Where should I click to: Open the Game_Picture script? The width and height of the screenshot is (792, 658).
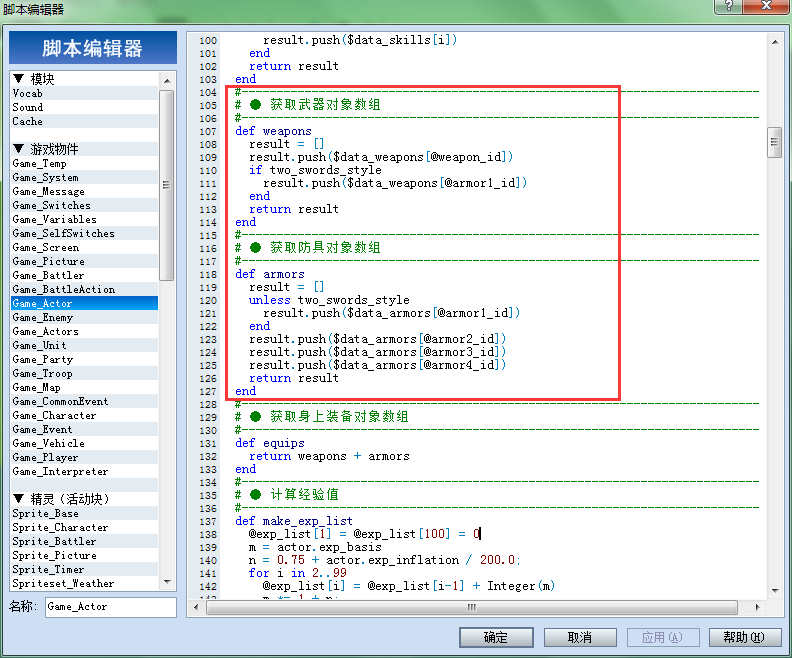coord(84,262)
